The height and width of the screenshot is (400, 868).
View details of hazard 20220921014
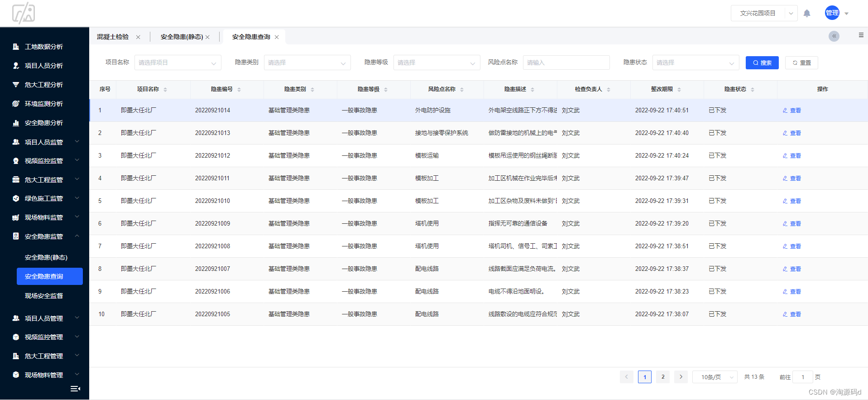tap(792, 111)
